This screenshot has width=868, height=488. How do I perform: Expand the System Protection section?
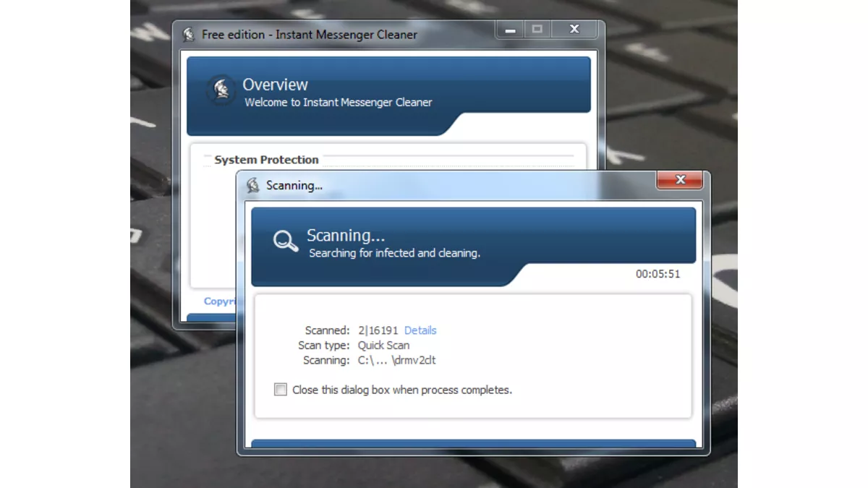point(267,159)
